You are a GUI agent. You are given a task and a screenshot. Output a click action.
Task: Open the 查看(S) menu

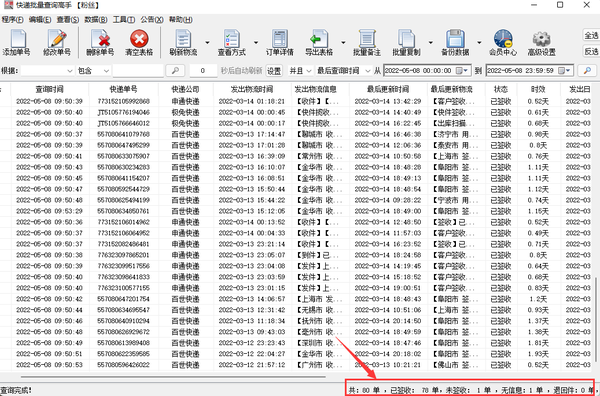tap(68, 20)
